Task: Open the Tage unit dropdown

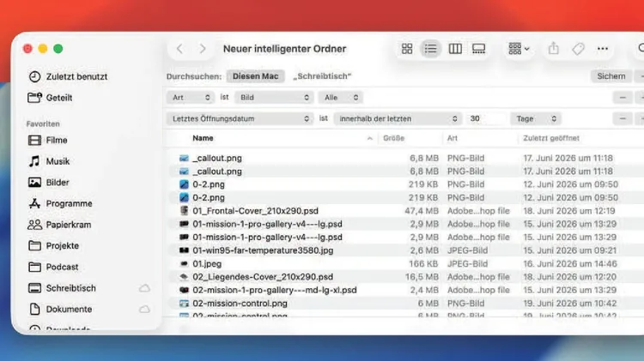Action: [536, 119]
